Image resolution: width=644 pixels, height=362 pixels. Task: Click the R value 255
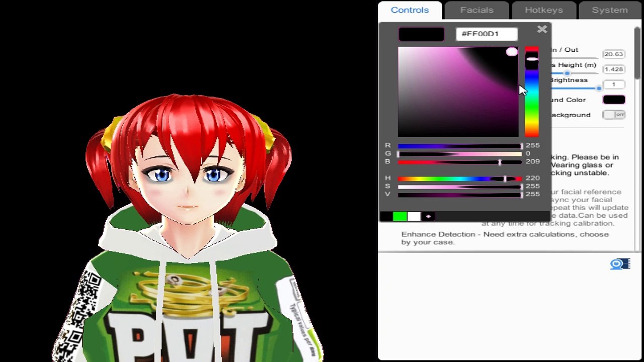(532, 145)
